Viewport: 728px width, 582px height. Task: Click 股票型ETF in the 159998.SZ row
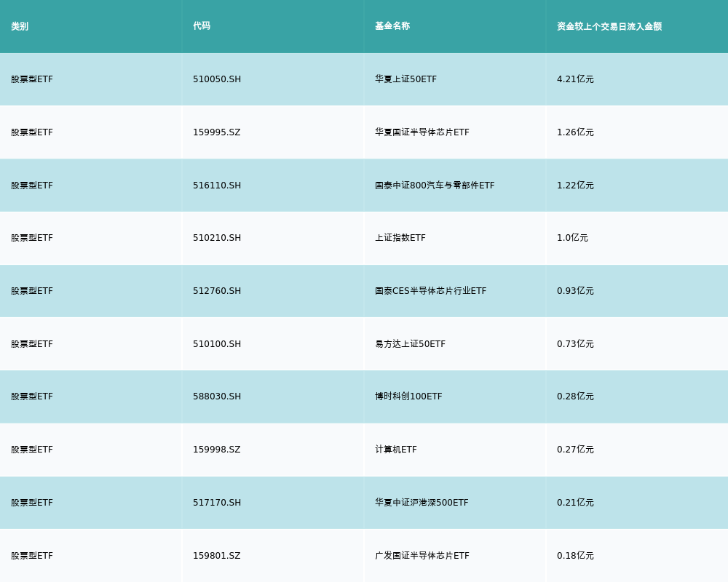[32, 450]
